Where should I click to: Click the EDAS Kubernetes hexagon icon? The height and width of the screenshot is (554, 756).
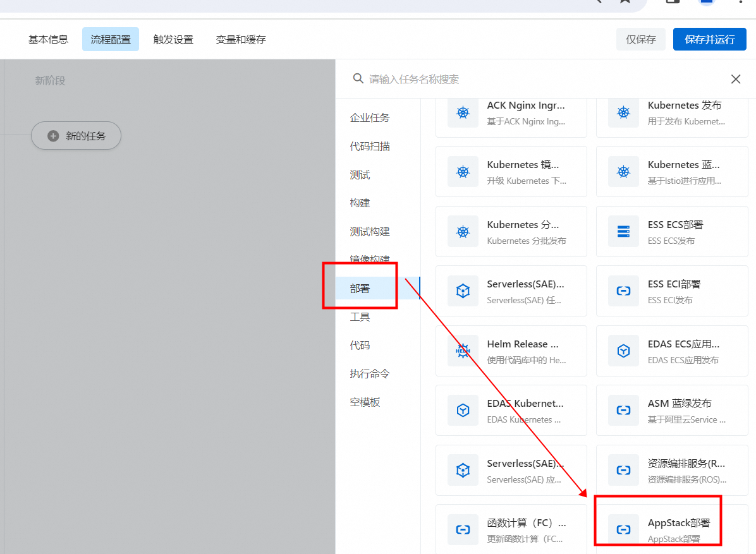tap(463, 411)
